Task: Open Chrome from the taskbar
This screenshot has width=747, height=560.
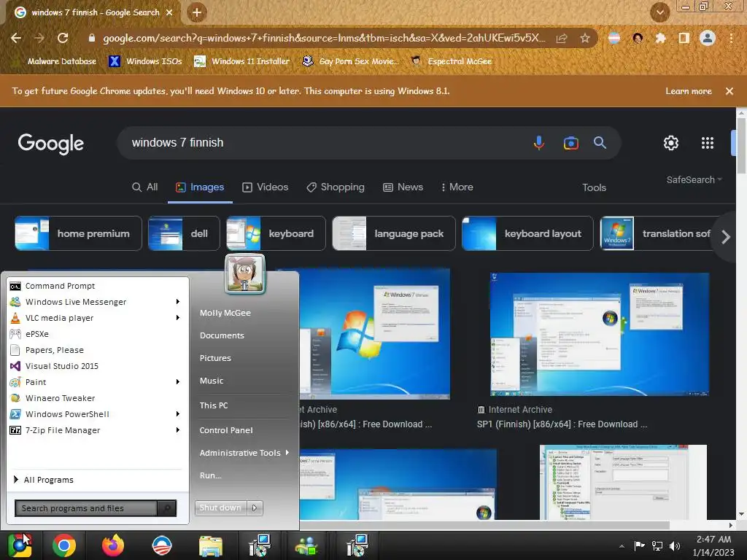Action: 64,545
